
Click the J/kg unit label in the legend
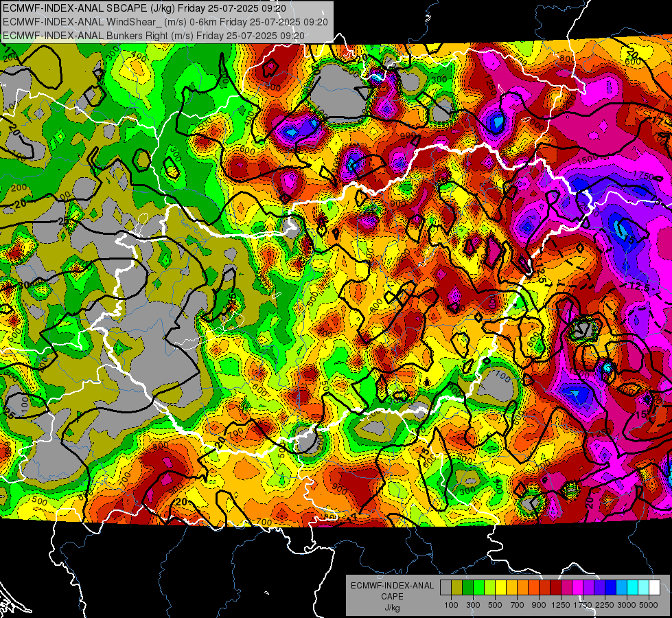point(392,608)
